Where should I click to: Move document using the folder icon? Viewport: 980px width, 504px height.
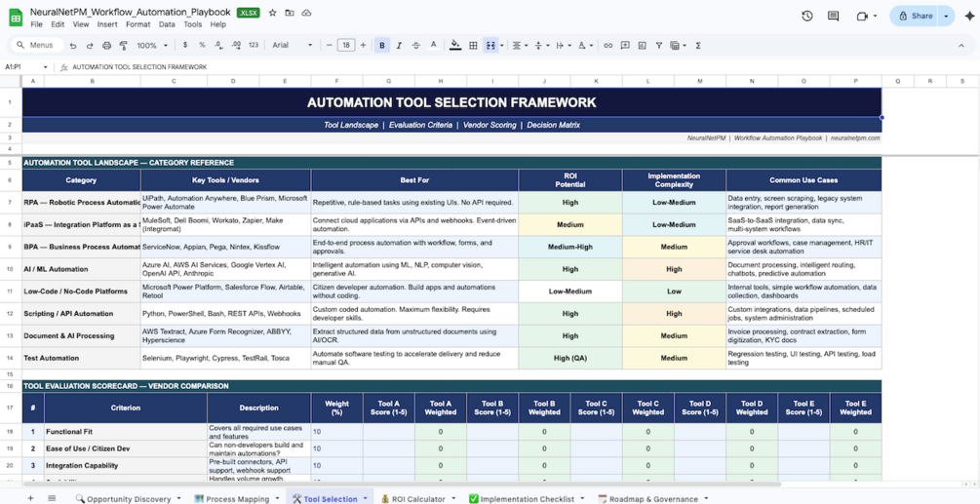[x=290, y=13]
